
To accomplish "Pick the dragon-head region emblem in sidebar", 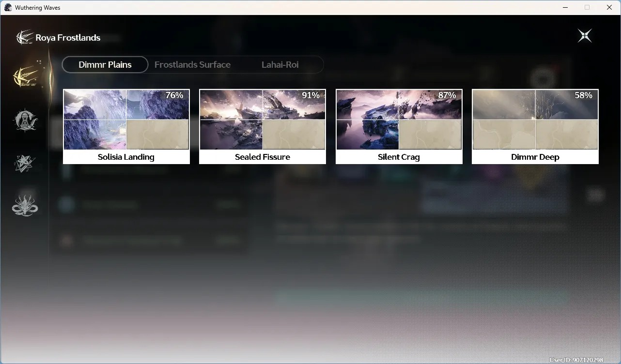I will [x=25, y=206].
